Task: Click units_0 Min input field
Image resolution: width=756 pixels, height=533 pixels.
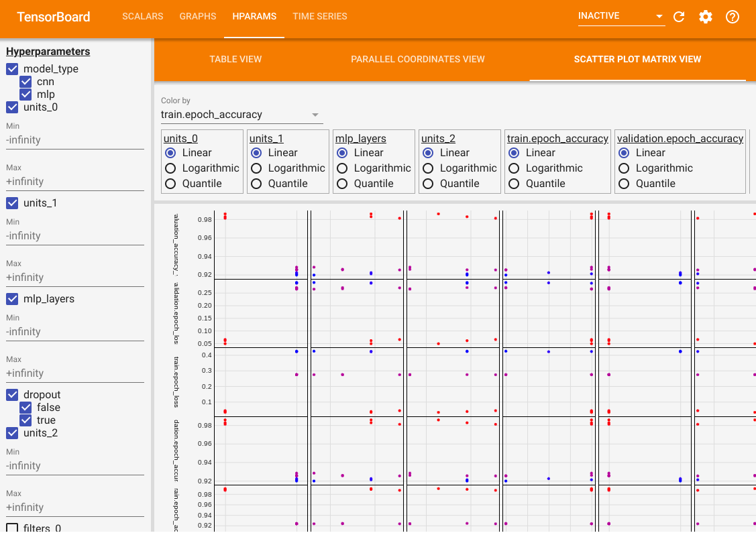Action: click(74, 140)
